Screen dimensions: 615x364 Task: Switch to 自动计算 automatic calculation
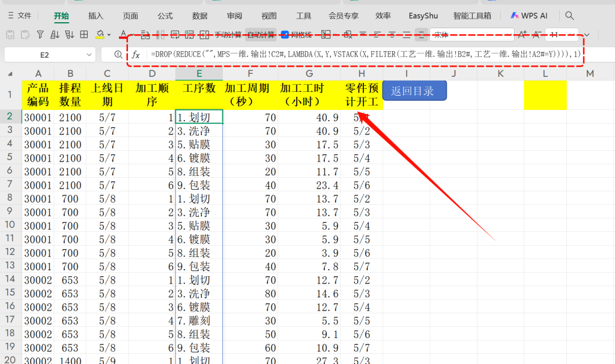[261, 35]
